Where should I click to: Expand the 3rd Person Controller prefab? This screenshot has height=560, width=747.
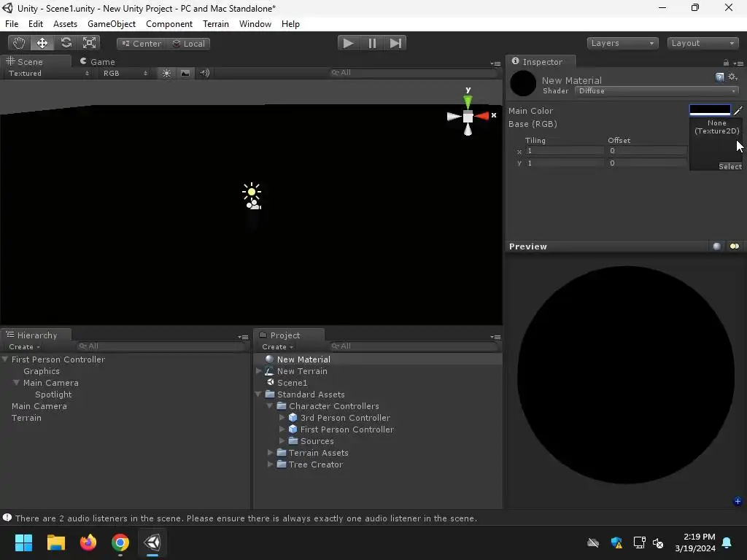click(282, 417)
